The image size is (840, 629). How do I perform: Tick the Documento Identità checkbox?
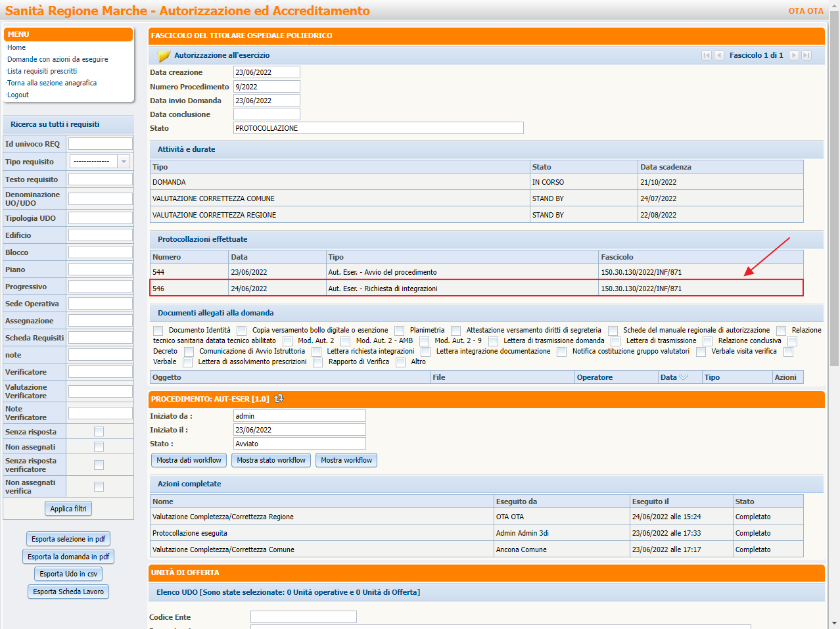[x=158, y=331]
